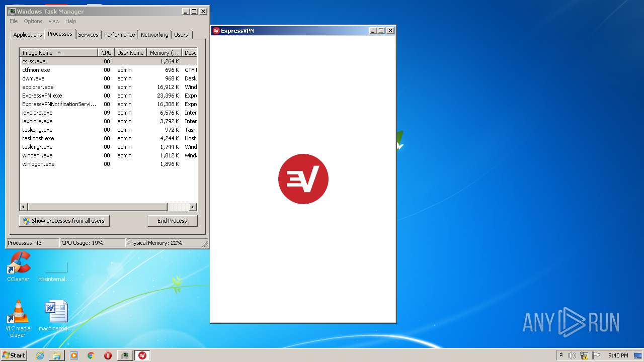Screen dimensions: 644x362
Task: Click the horizontal scrollbar thumb in process list
Action: [97, 207]
